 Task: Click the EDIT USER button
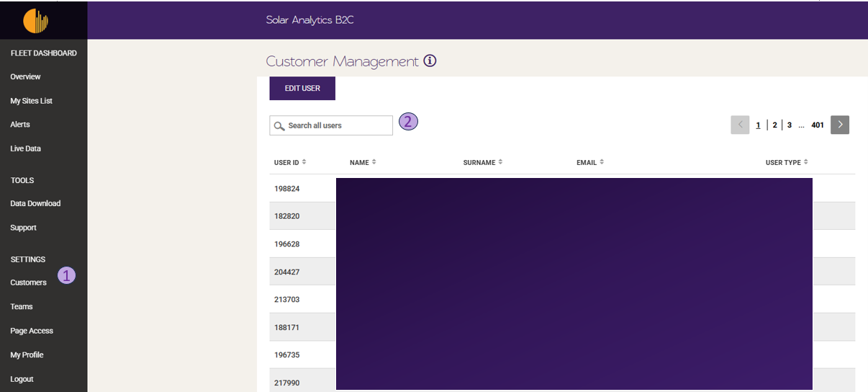(x=302, y=88)
